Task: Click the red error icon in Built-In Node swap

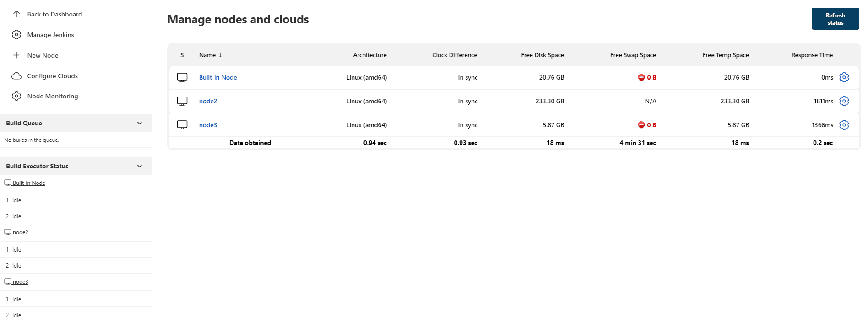Action: pyautogui.click(x=641, y=77)
